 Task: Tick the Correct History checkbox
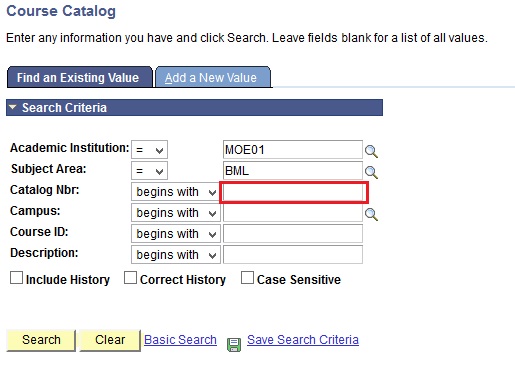click(x=130, y=278)
